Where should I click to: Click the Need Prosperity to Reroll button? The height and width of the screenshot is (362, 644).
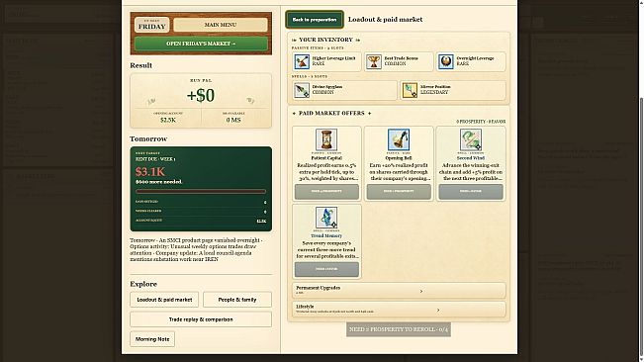click(399, 329)
